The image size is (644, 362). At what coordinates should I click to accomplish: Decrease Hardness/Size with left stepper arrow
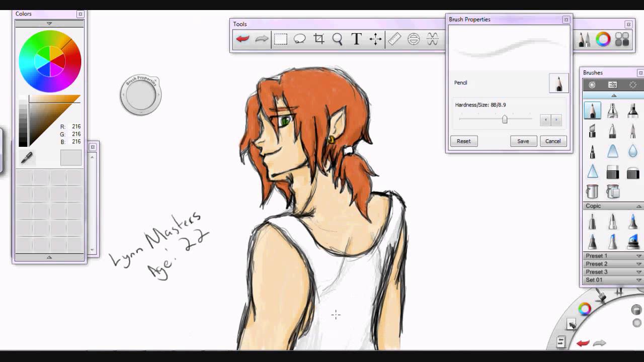(545, 120)
